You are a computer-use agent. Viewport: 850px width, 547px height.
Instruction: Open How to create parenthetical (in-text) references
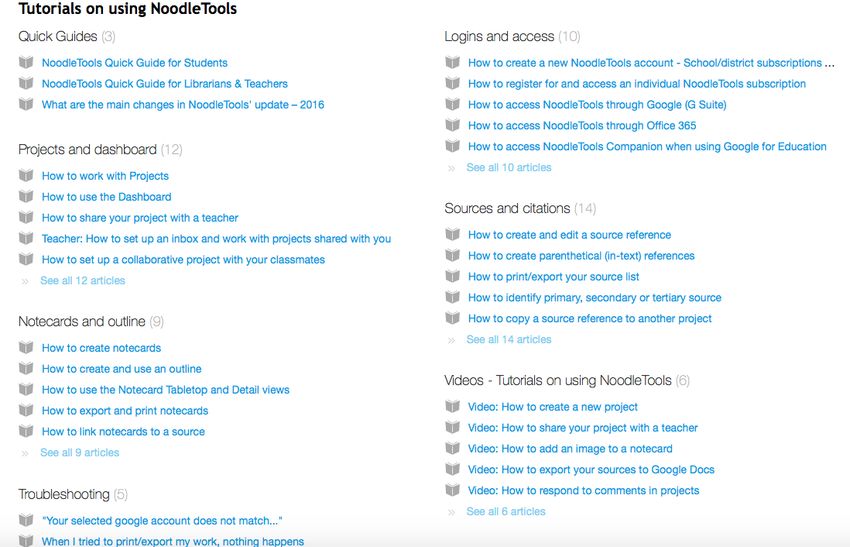581,255
